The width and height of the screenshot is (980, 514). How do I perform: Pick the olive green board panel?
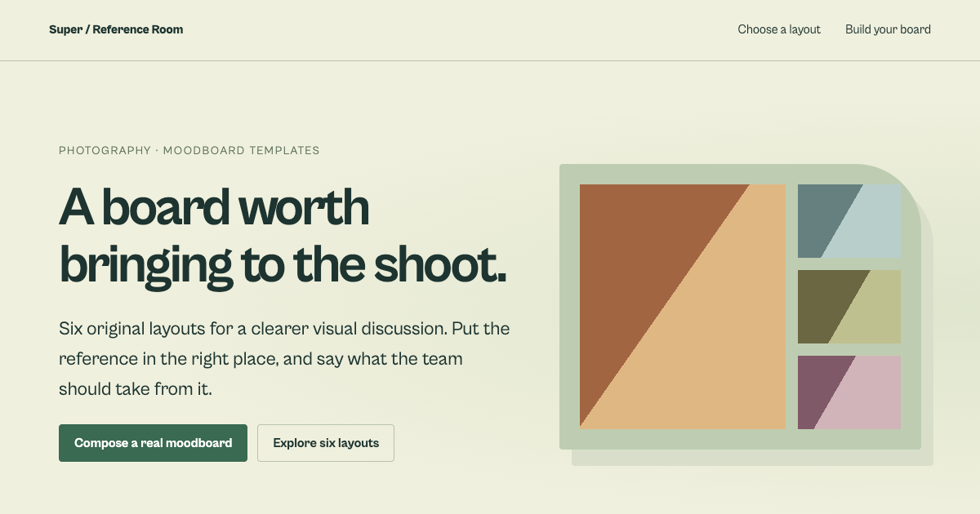pyautogui.click(x=849, y=307)
